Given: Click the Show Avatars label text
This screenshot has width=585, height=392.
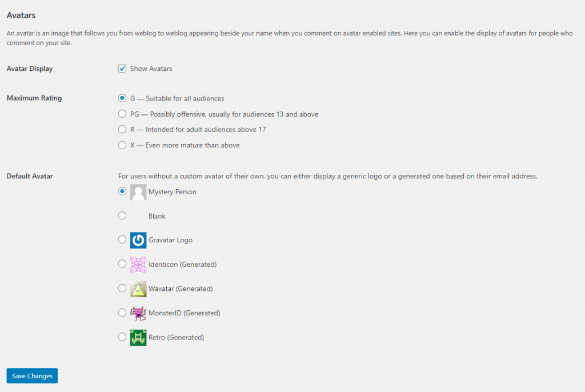Looking at the screenshot, I should (151, 69).
